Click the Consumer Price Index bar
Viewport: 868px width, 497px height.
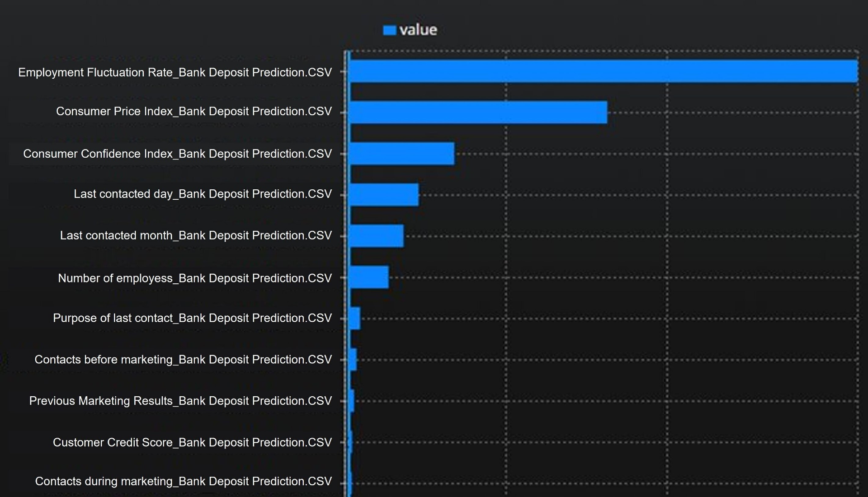coord(478,113)
